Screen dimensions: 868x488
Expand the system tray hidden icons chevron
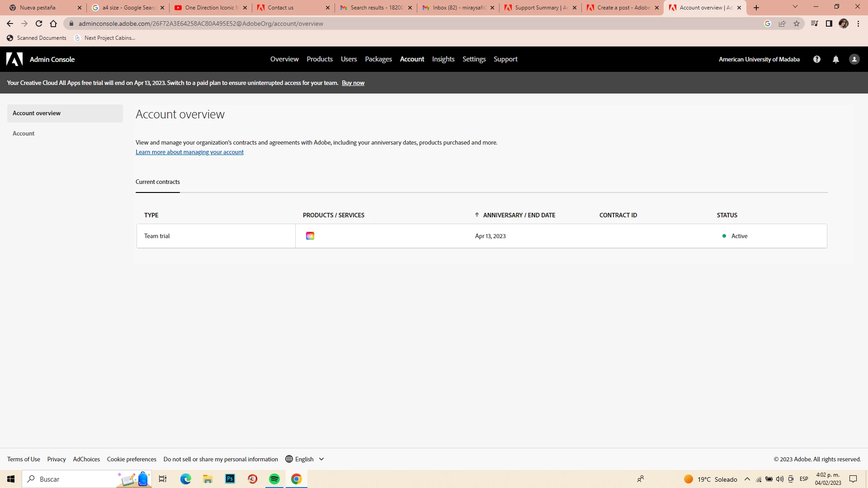click(x=747, y=479)
